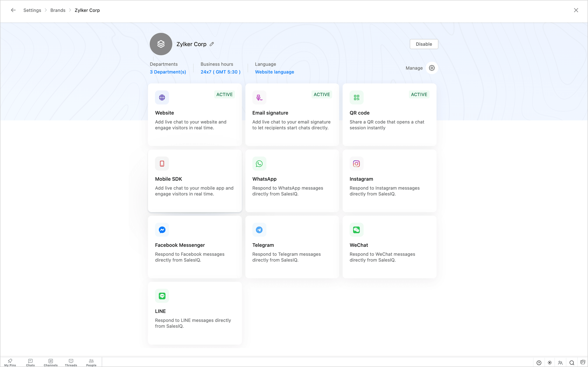Click the Facebook Messenger icon

tap(162, 230)
